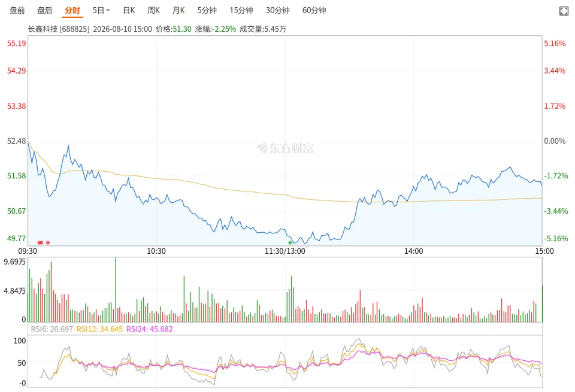Viewport: 575px width, 392px height.
Task: Click the 09:30 time axis label
Action: point(28,251)
